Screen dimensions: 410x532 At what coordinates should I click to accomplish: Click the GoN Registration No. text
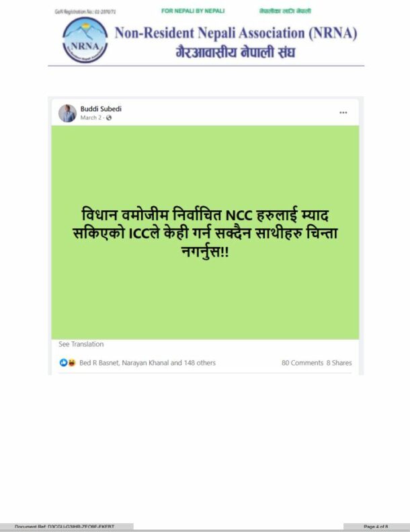(85, 11)
